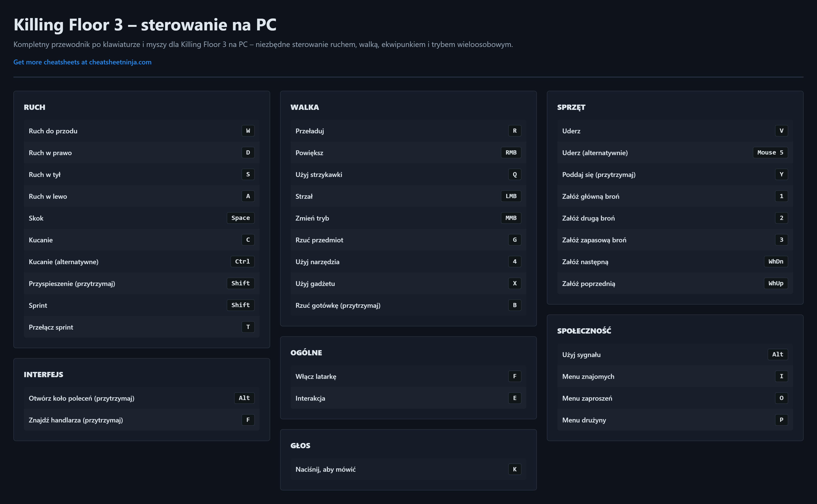
Task: Click the Ctrl key badge for Kucanie (alternatywne)
Action: click(242, 262)
